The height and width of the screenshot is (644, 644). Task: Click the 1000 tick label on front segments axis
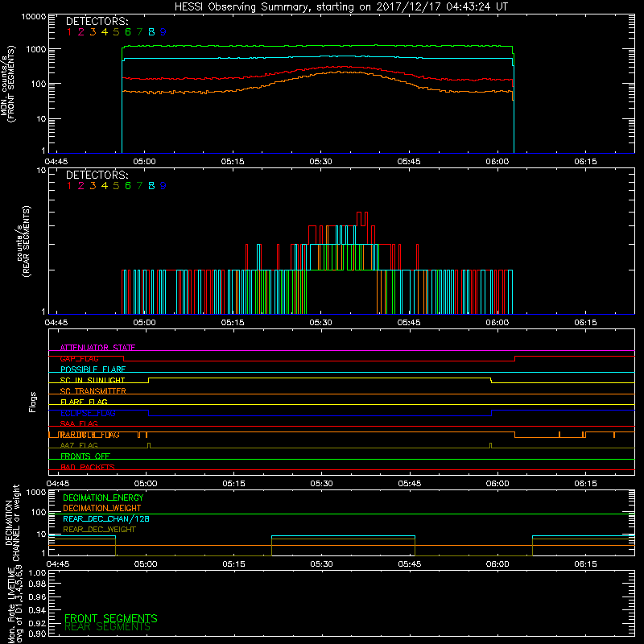pos(35,49)
